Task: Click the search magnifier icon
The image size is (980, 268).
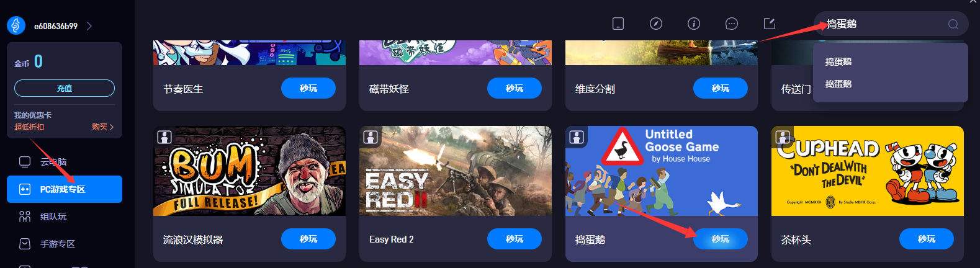Action: pos(953,24)
